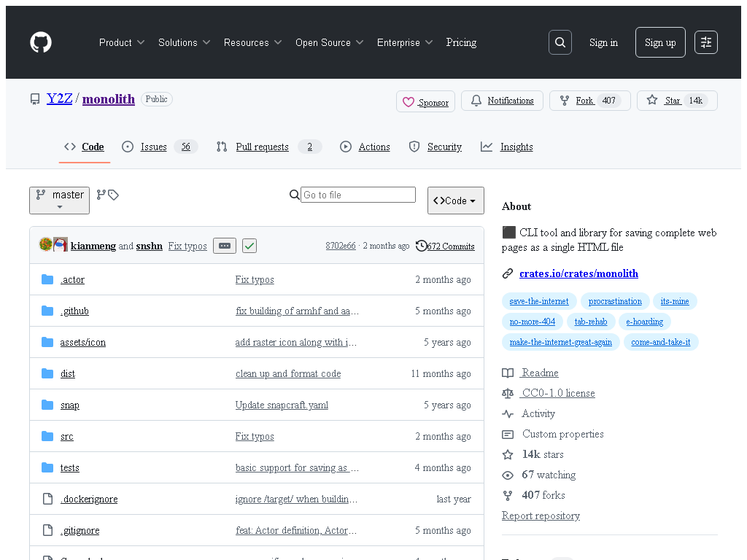Click the link icon beside crates.io URL
The height and width of the screenshot is (560, 747).
click(x=508, y=273)
